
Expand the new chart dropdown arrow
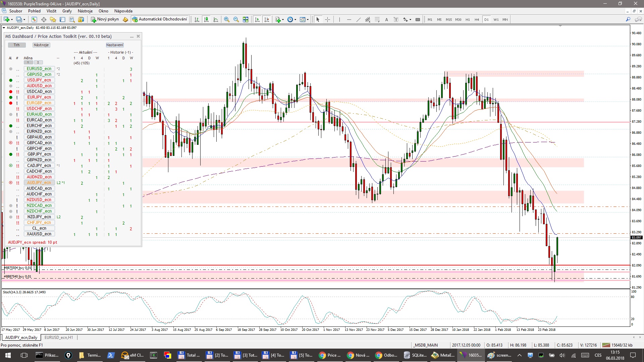[12, 19]
